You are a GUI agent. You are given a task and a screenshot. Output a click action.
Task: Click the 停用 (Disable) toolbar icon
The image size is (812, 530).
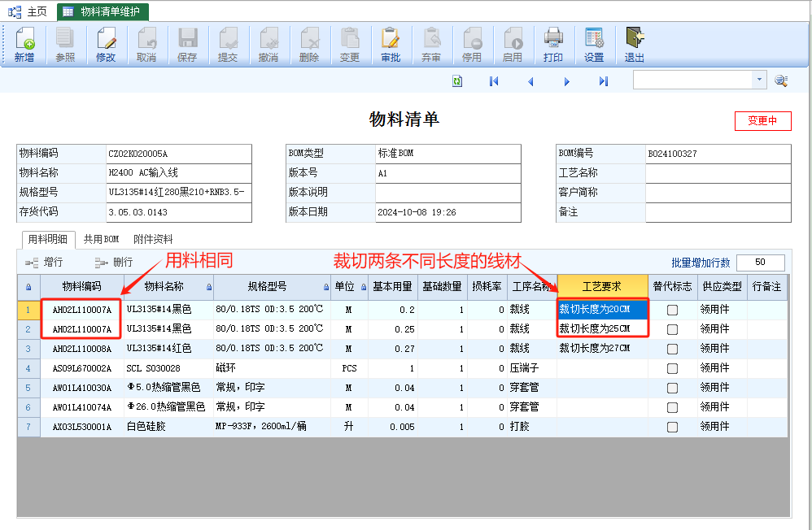[x=472, y=45]
